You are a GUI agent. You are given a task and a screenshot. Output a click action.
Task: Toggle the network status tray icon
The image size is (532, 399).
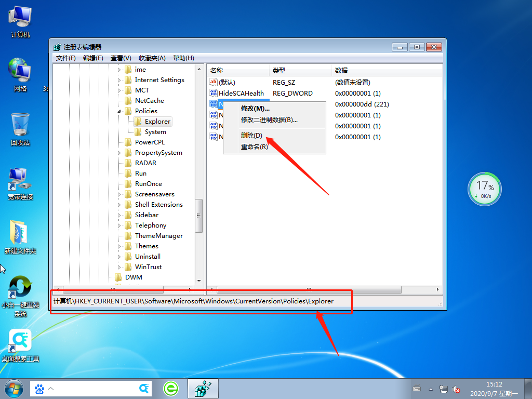click(x=443, y=389)
